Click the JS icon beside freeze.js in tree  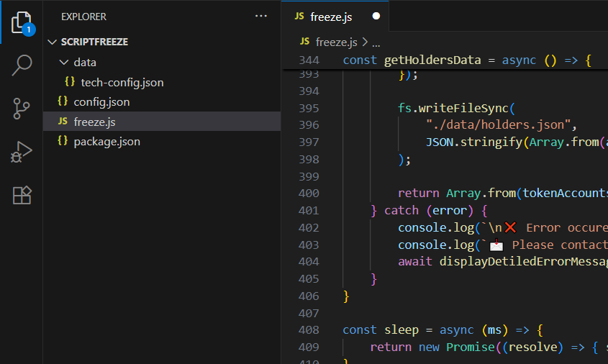[63, 122]
